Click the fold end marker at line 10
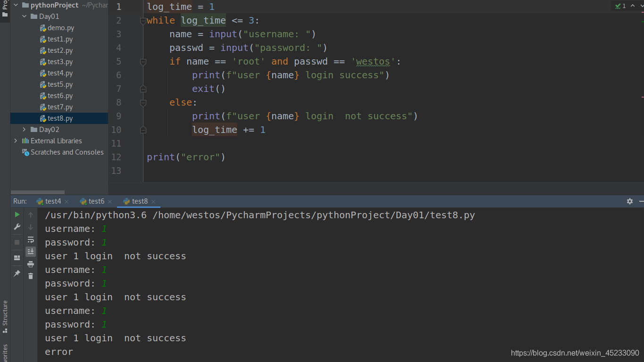644x362 pixels. click(143, 130)
